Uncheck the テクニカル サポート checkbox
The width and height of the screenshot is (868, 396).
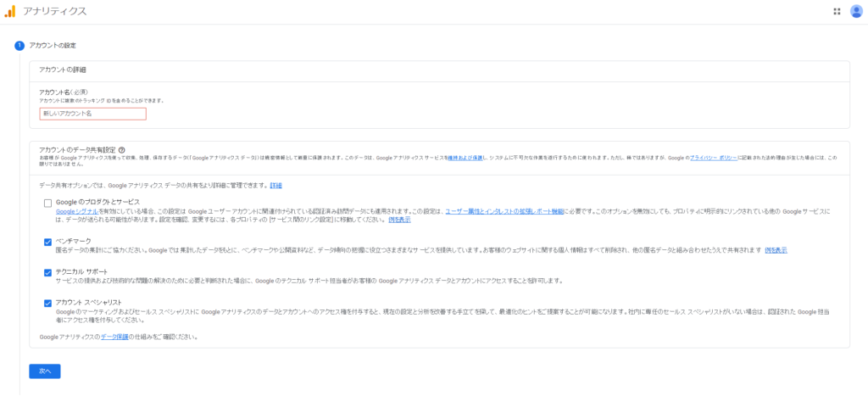(x=48, y=272)
